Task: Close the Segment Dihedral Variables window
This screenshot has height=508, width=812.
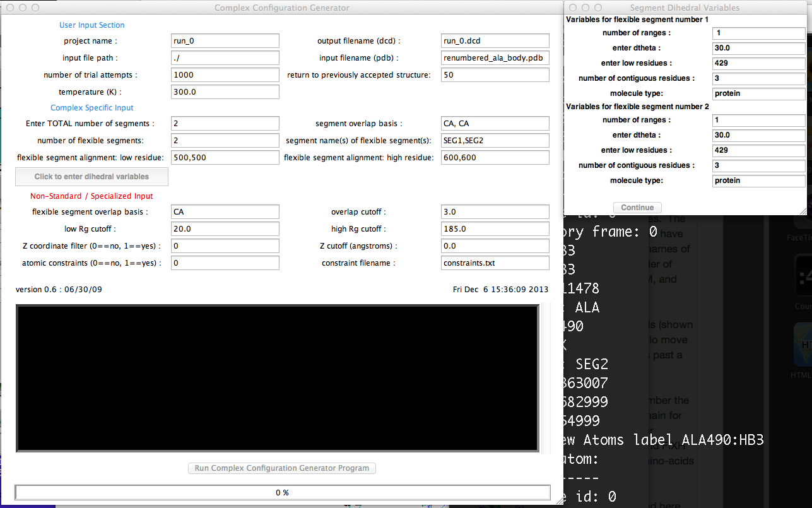Action: tap(573, 8)
